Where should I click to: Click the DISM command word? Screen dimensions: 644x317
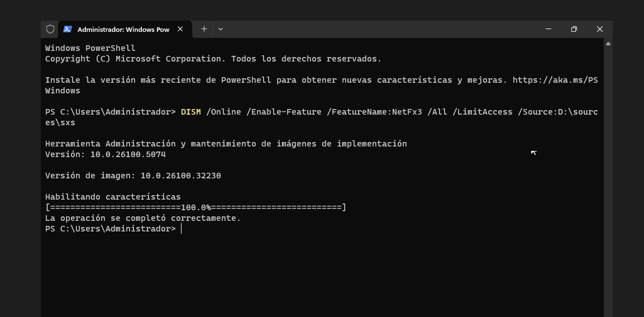point(190,112)
